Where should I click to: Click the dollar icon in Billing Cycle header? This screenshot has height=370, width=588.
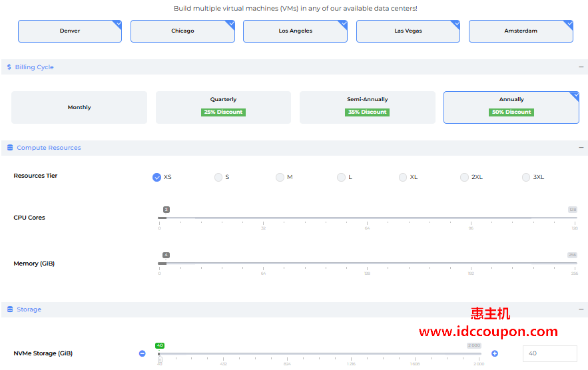(9, 67)
